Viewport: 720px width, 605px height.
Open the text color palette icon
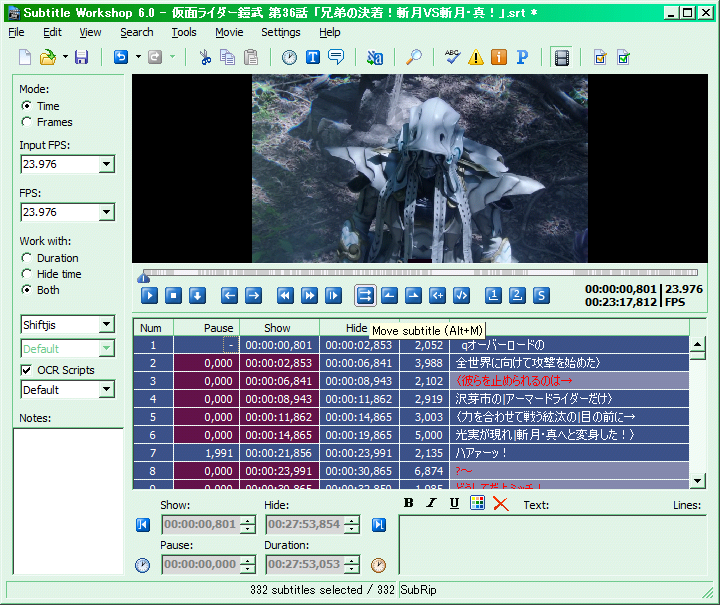pos(478,503)
